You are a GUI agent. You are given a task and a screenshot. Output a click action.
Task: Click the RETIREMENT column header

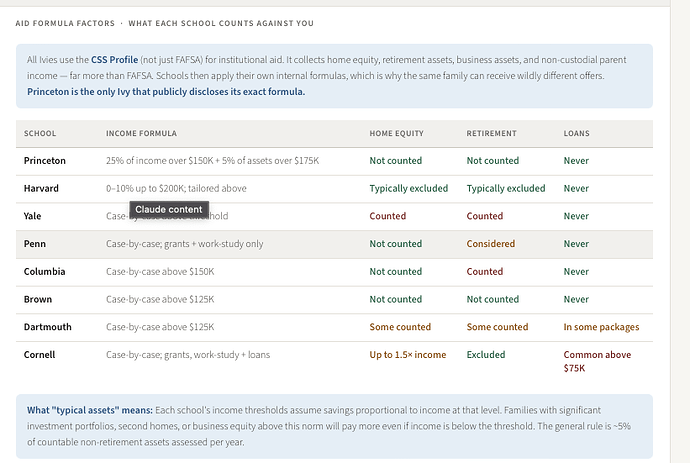pos(492,133)
